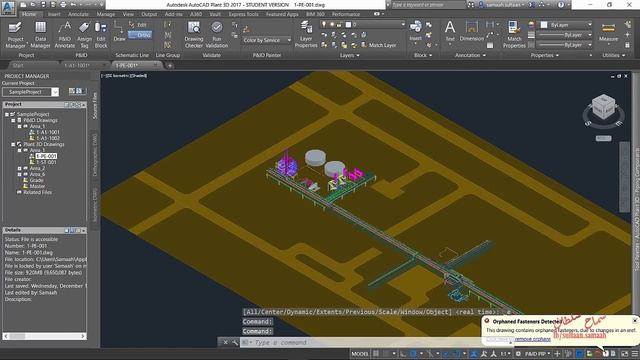Click the clean screen icon in status bar
The height and width of the screenshot is (360, 640).
point(624,354)
